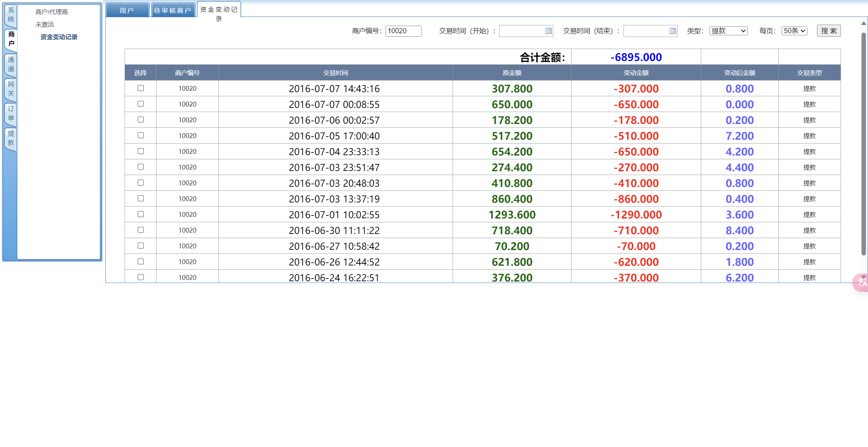The height and width of the screenshot is (447, 868).
Task: Tick checkbox for 2016-07-07 14:43:16 row
Action: pyautogui.click(x=141, y=88)
